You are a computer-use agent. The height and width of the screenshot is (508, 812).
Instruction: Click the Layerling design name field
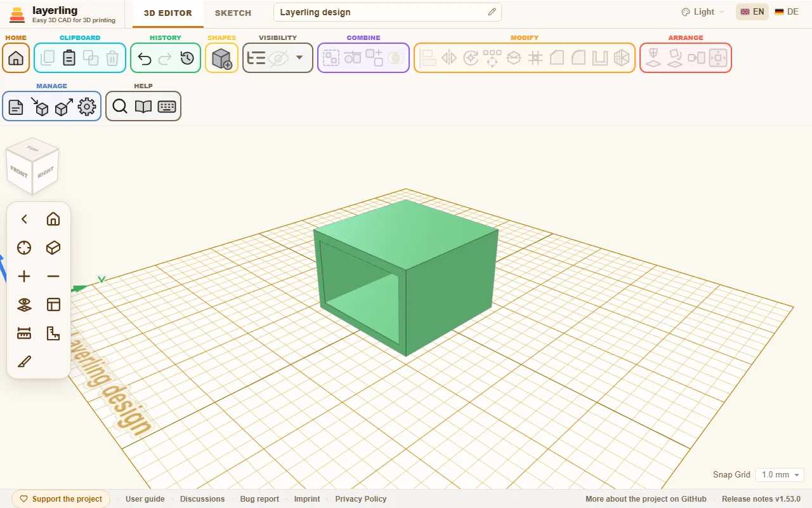(x=388, y=12)
